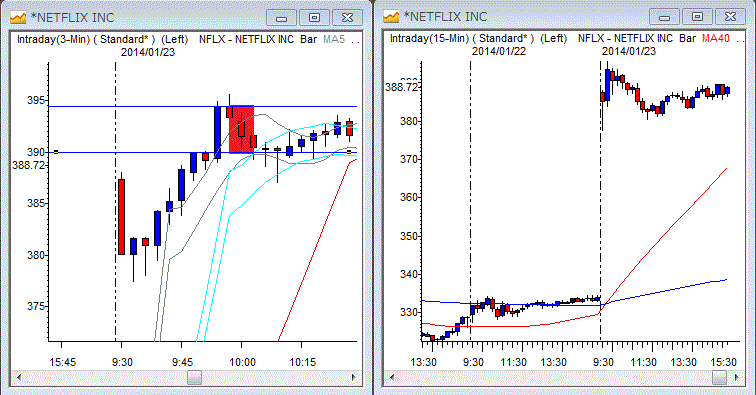The height and width of the screenshot is (395, 756).
Task: Click 10:00 time label on left chart axis
Action: coord(242,362)
